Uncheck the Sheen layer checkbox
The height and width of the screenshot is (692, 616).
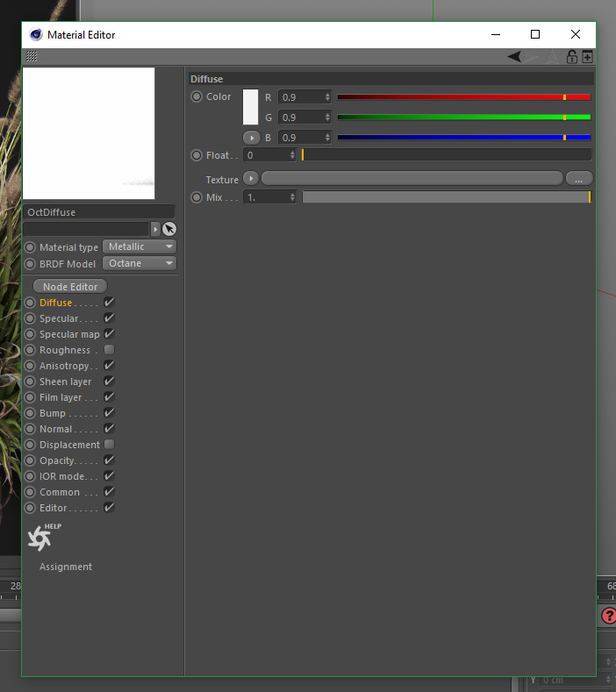click(109, 381)
